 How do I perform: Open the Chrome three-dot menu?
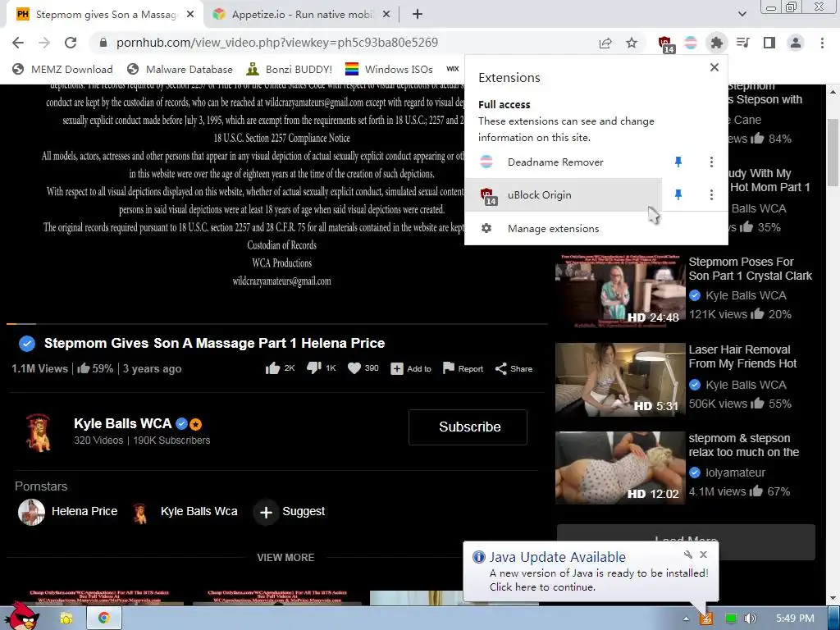(822, 43)
